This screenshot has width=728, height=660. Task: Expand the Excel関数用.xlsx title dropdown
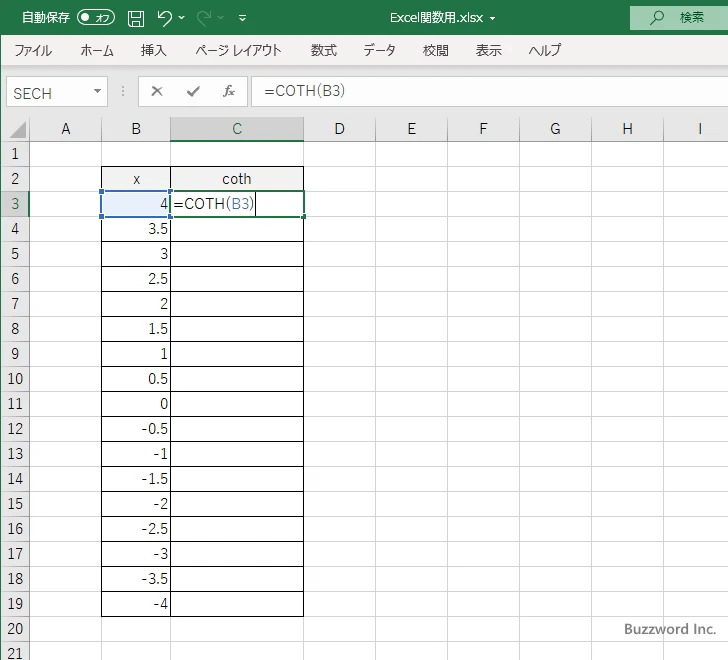pos(492,19)
